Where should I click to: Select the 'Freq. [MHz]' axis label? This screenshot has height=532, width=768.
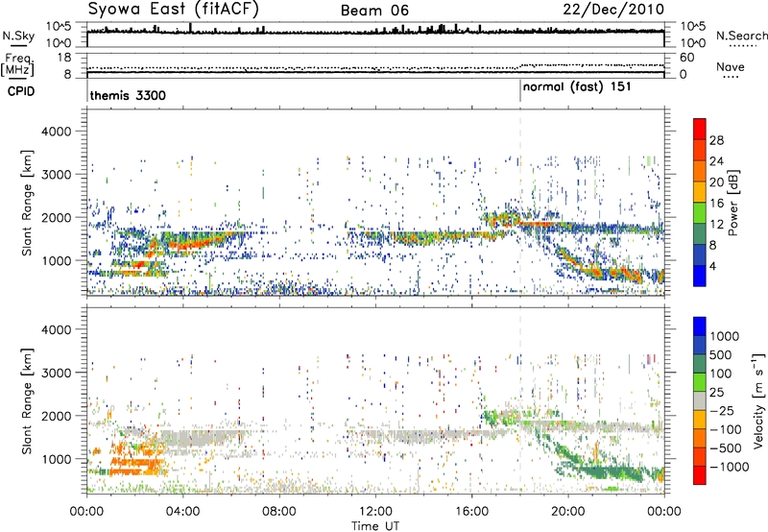(17, 64)
